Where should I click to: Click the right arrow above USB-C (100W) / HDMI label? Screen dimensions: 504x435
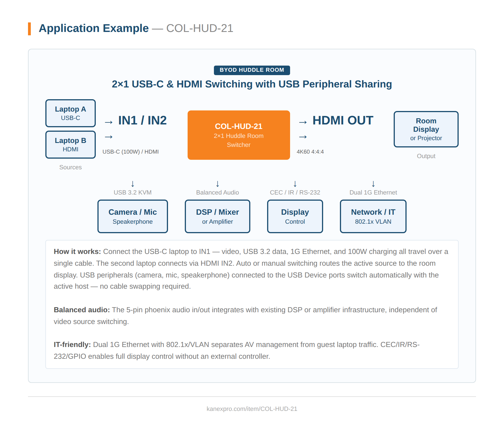click(x=109, y=137)
